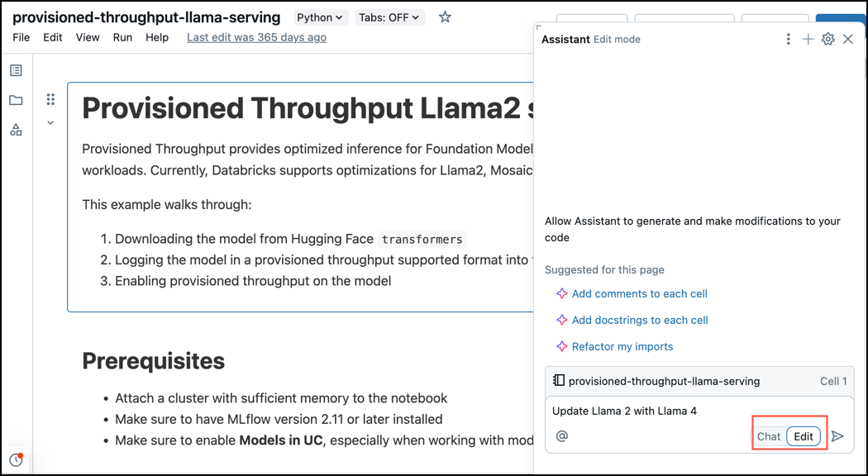The width and height of the screenshot is (868, 476).
Task: Add a mention using the @ icon
Action: tap(562, 436)
